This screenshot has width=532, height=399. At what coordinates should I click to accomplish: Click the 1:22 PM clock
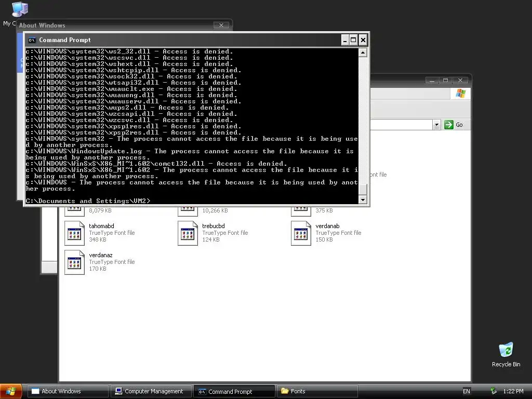513,391
